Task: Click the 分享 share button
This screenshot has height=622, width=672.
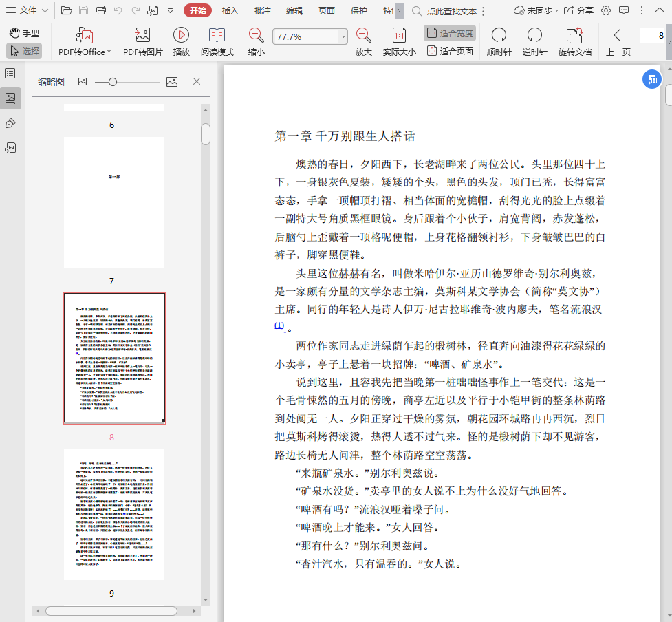Action: [578, 10]
